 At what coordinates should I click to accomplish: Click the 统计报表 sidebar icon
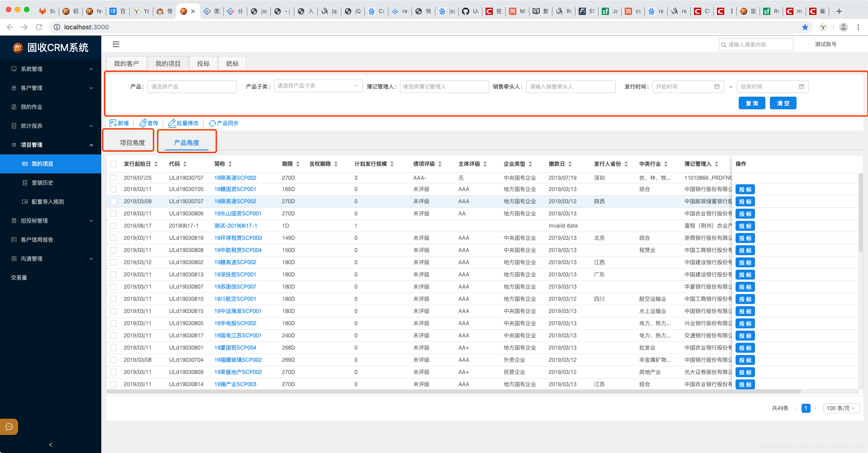pos(13,126)
